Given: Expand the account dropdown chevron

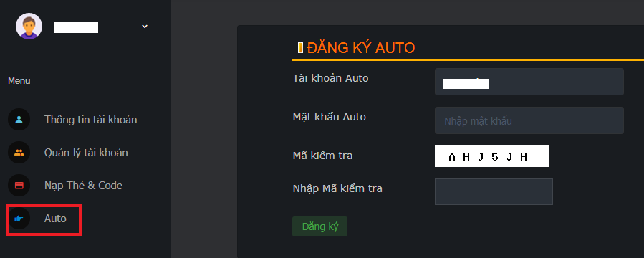Looking at the screenshot, I should point(145,27).
